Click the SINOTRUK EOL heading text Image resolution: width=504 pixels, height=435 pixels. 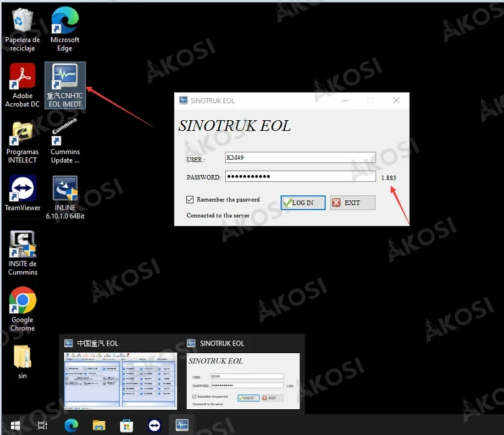coord(235,126)
